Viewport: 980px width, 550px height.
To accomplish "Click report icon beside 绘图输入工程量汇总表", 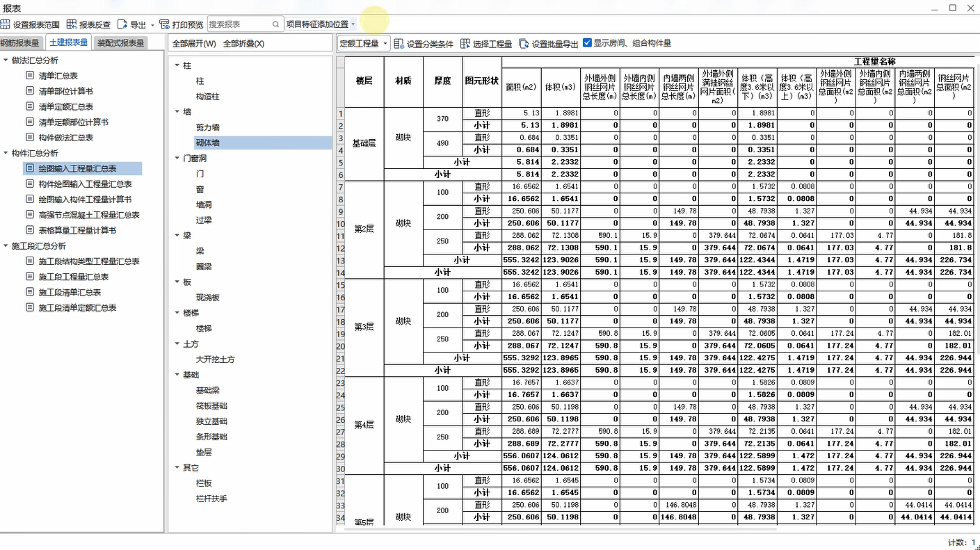I will pyautogui.click(x=30, y=168).
